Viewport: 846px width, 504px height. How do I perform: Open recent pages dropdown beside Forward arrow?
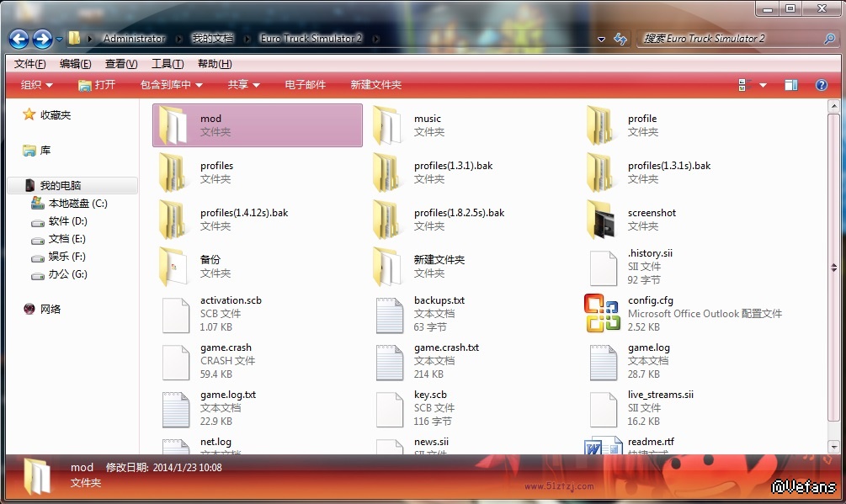(60, 39)
